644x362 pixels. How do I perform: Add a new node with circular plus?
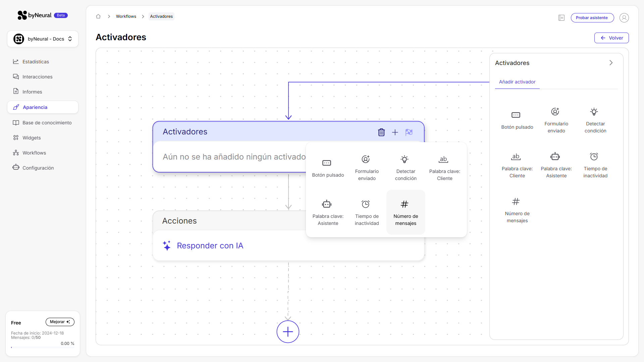[288, 332]
